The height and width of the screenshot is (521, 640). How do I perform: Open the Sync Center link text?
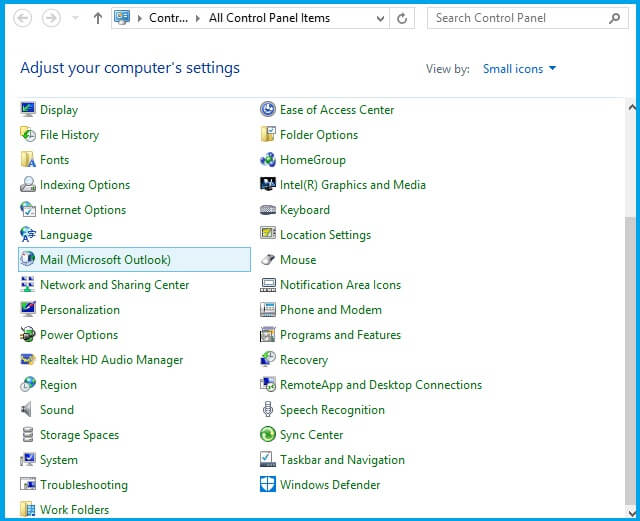(x=311, y=435)
